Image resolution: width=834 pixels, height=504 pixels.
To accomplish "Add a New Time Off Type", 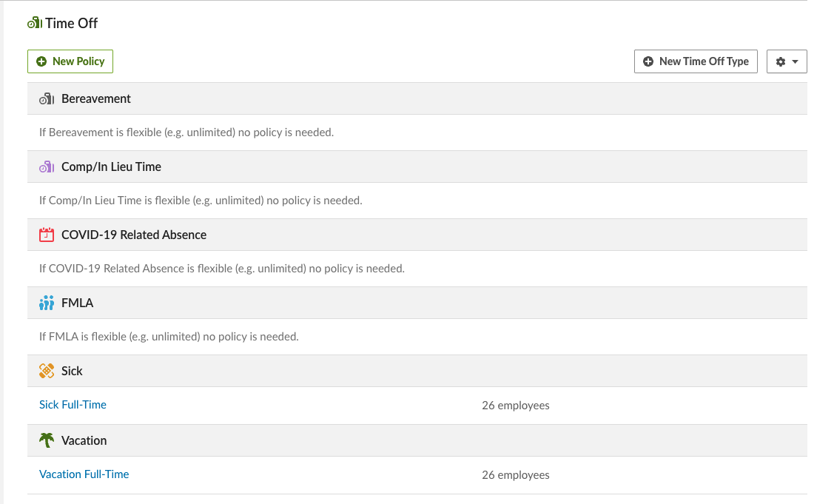I will (x=696, y=61).
